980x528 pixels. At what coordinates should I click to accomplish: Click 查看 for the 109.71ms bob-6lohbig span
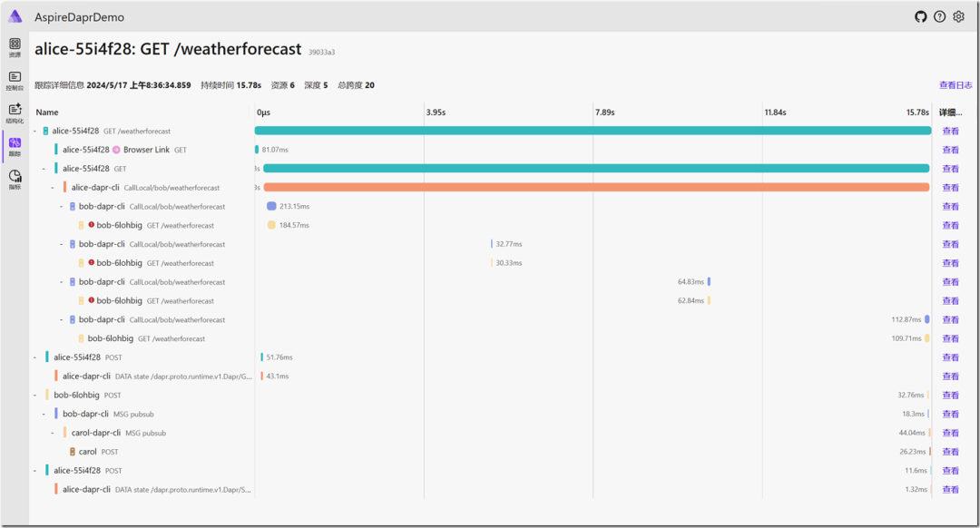tap(951, 338)
